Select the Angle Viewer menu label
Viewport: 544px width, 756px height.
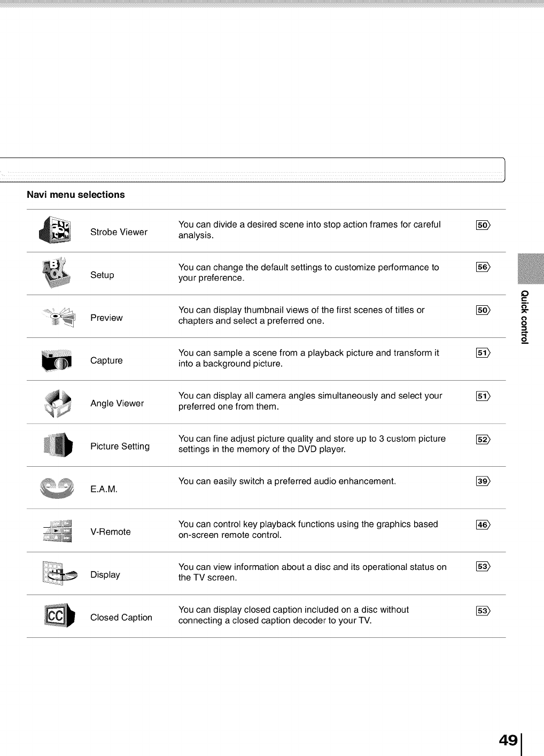[117, 404]
